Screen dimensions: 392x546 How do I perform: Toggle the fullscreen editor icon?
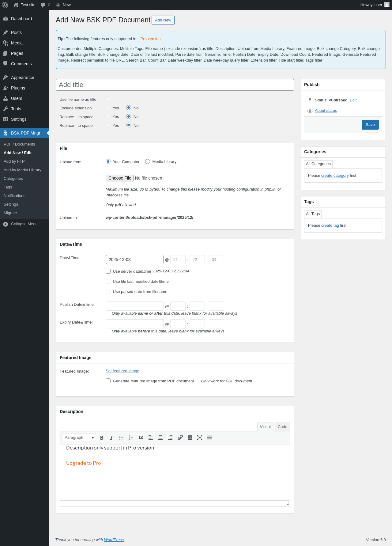tap(200, 438)
